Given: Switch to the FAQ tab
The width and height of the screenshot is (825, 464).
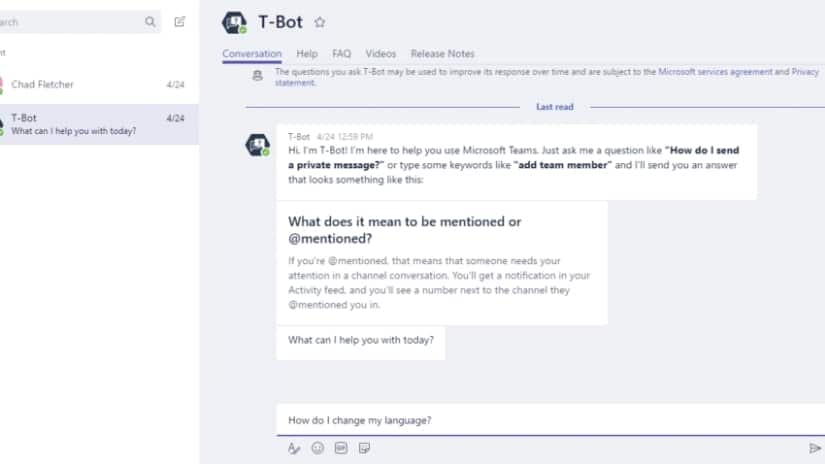Looking at the screenshot, I should (341, 54).
